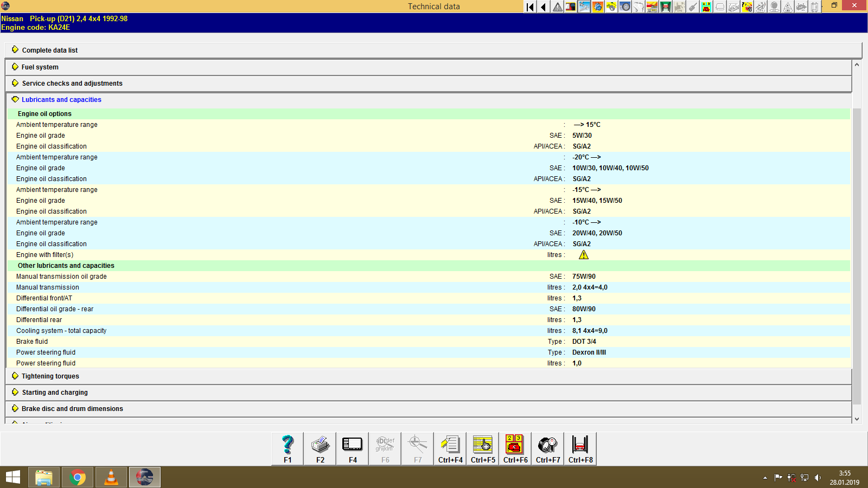Click the red telephone icon in the top toolbar
This screenshot has height=488, width=868.
coord(706,7)
